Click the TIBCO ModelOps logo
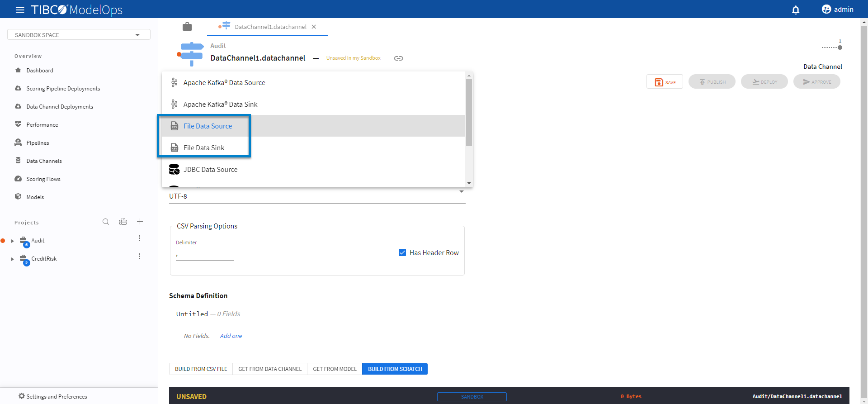 (77, 10)
